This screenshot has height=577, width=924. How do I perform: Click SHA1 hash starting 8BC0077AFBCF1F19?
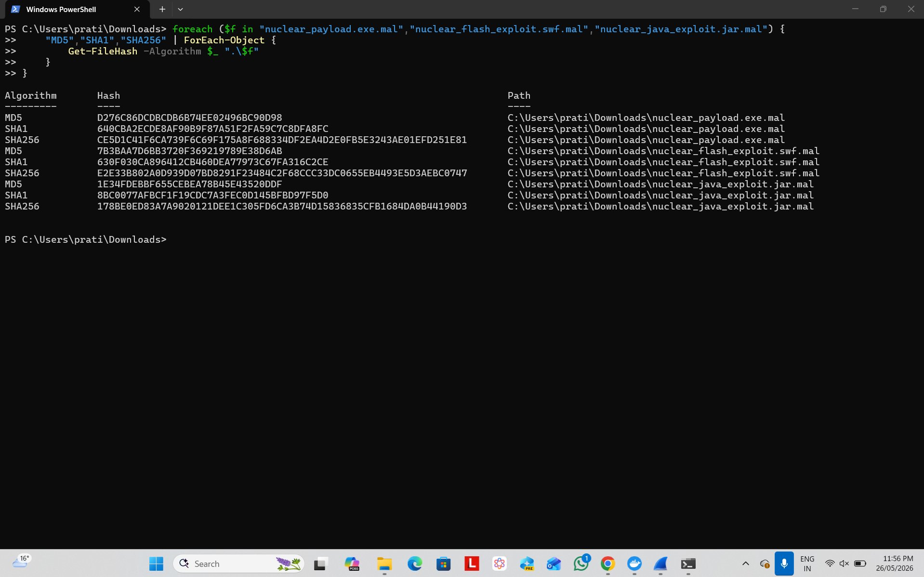(212, 195)
